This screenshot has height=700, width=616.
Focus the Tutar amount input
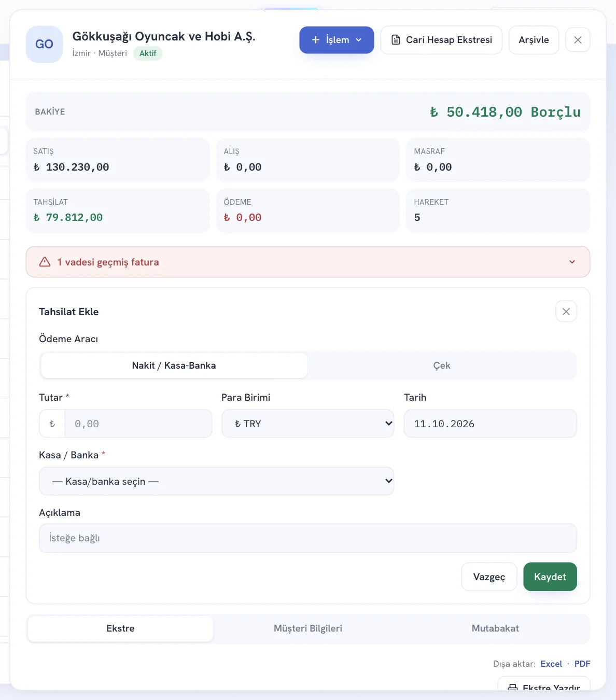[x=138, y=424]
